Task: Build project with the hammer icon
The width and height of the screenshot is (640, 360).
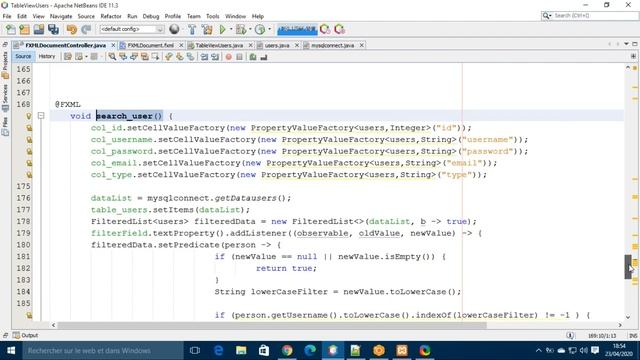Action: tap(192, 29)
